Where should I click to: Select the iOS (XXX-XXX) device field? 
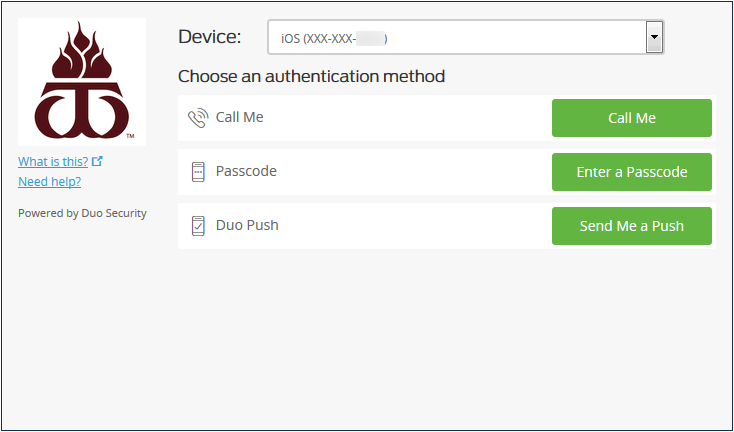(466, 37)
